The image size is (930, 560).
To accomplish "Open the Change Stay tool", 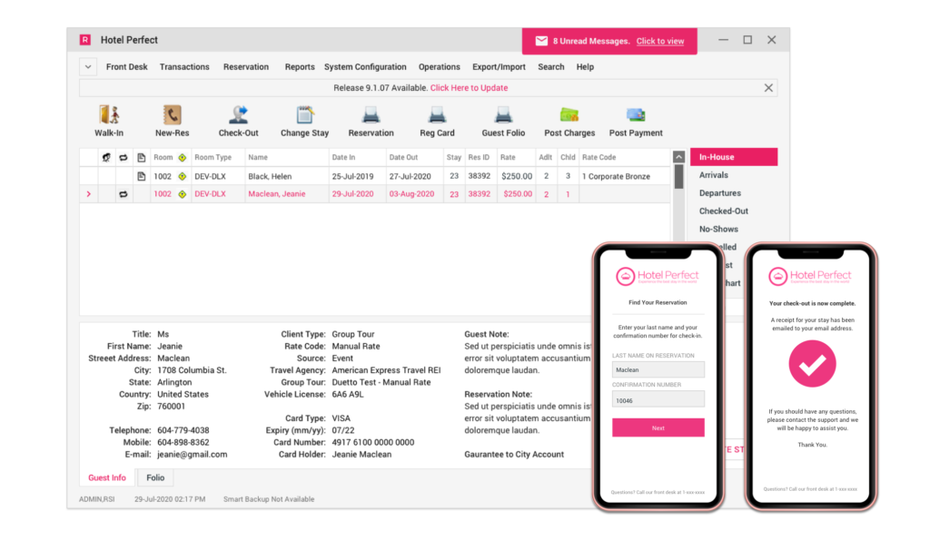I will [305, 115].
